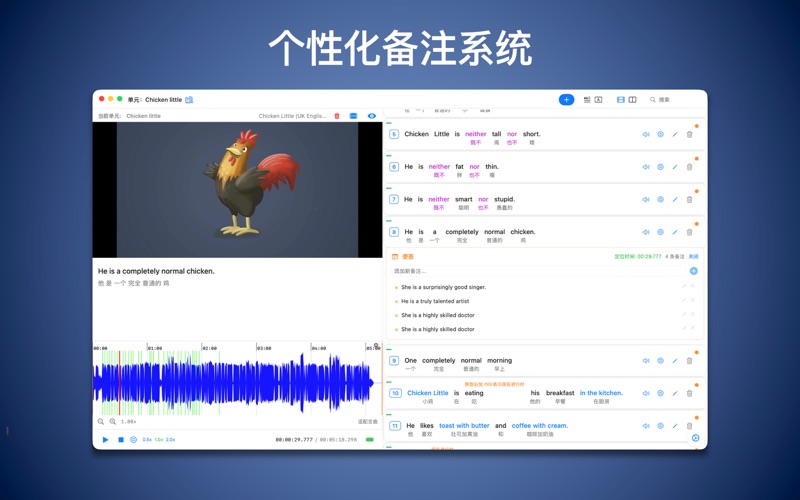Delete sentence 6 with the trash icon
The image size is (800, 500).
[x=689, y=167]
